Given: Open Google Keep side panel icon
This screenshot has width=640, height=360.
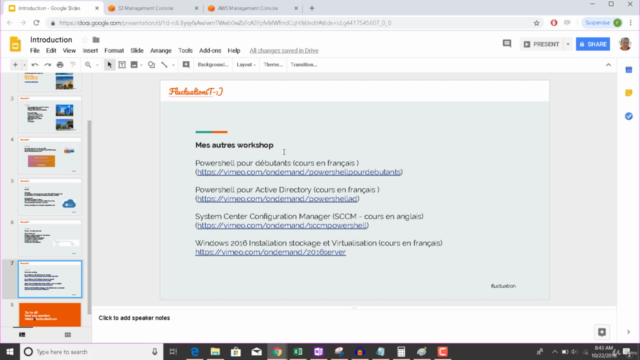Looking at the screenshot, I should click(x=629, y=93).
